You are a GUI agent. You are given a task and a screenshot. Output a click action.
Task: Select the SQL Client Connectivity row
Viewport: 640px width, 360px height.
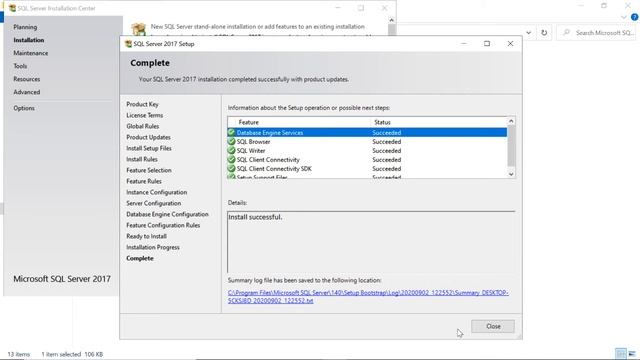[x=367, y=160]
